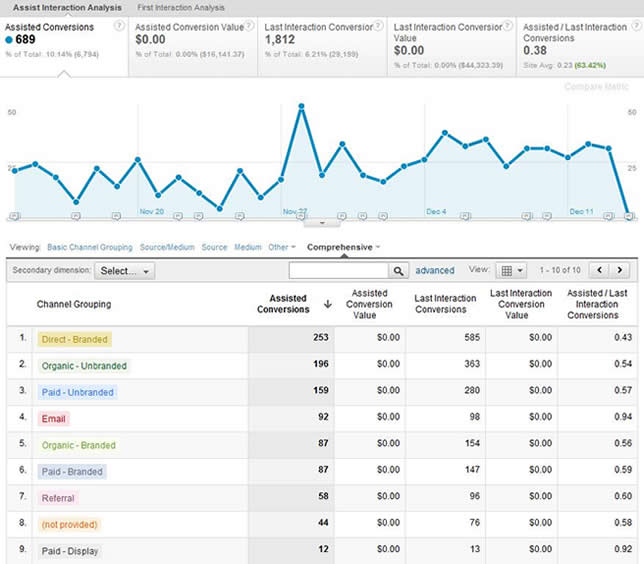Click the Dec 11 date label on chart
Screen dimensions: 644x564
(x=581, y=211)
